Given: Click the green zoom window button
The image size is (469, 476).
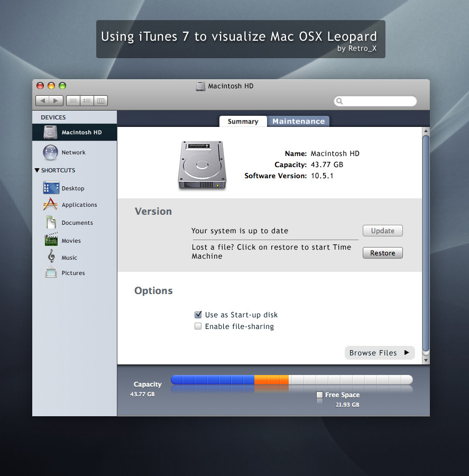Looking at the screenshot, I should 62,86.
